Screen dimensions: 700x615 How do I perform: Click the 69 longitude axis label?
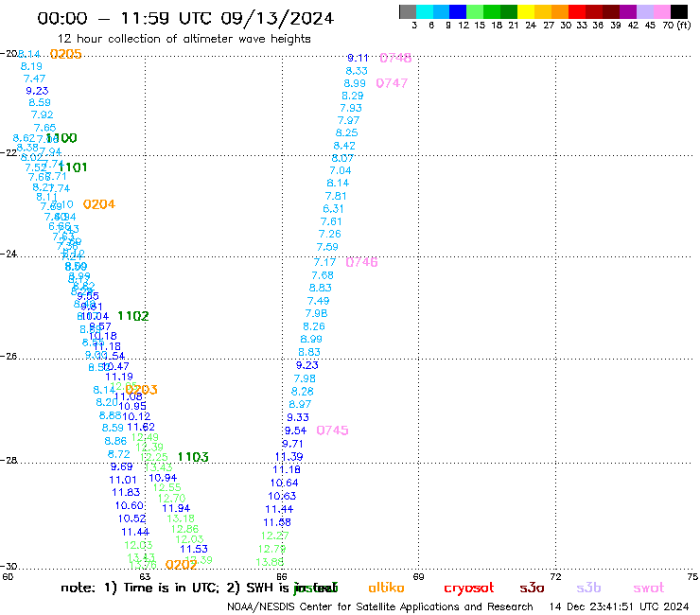coord(418,576)
